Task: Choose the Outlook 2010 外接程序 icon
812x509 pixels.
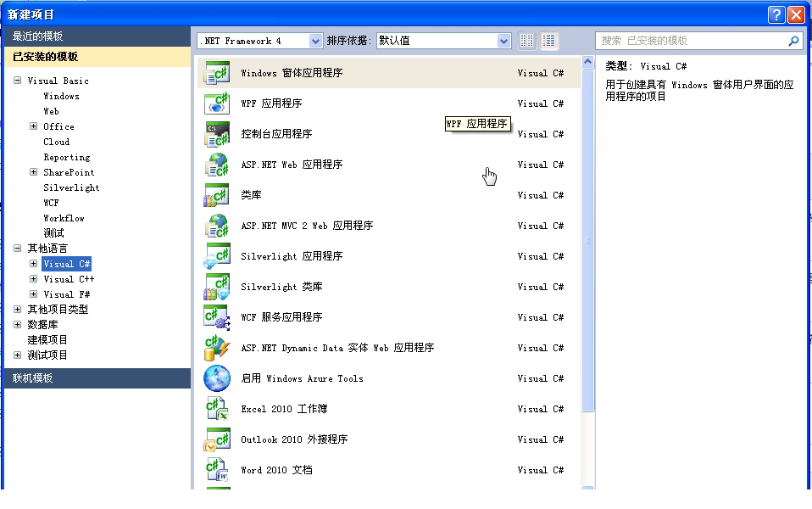Action: click(x=216, y=439)
